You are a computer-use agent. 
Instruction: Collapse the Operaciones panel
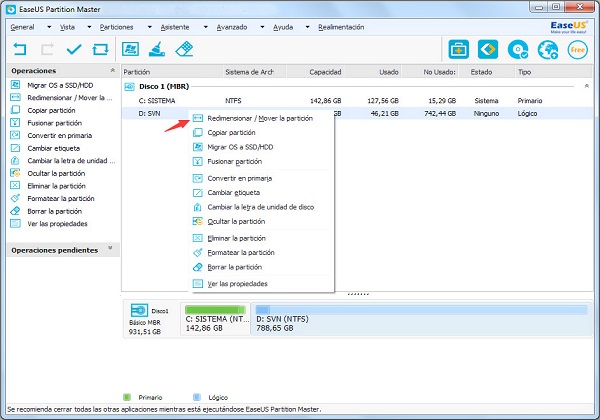112,70
